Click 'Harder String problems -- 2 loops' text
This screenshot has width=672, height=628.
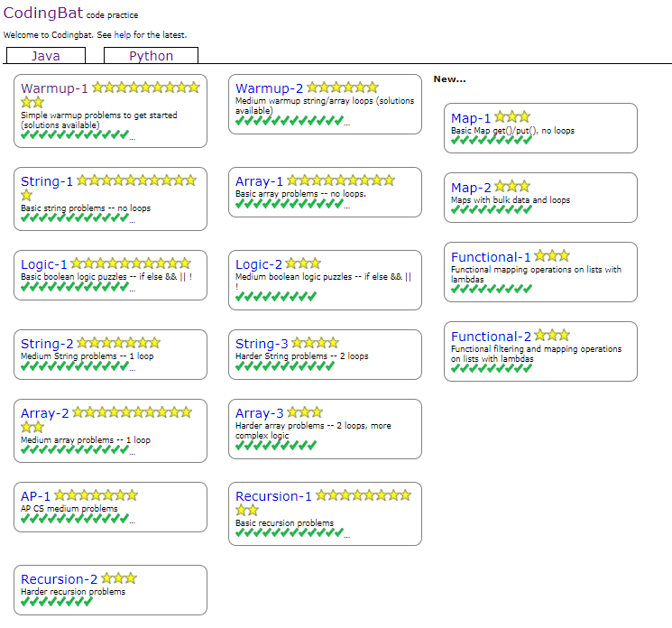(301, 356)
